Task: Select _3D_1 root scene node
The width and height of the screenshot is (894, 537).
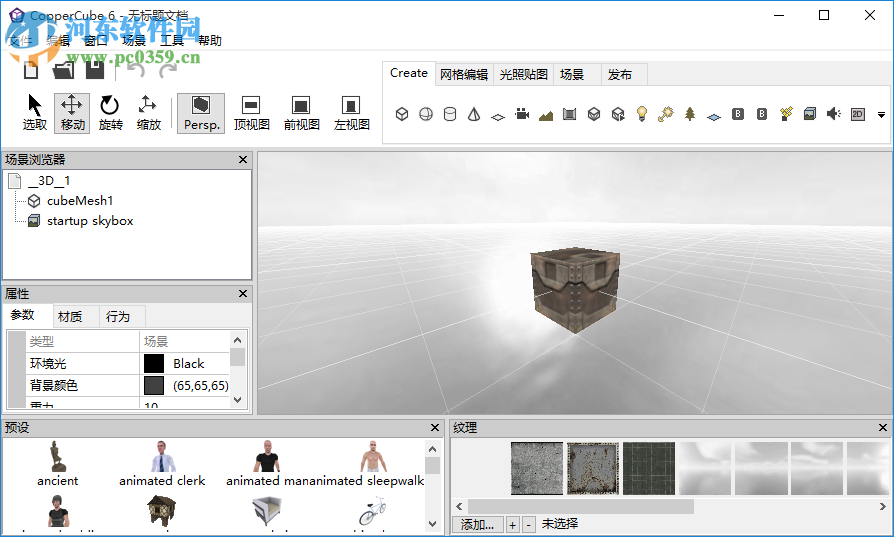Action: [x=49, y=181]
